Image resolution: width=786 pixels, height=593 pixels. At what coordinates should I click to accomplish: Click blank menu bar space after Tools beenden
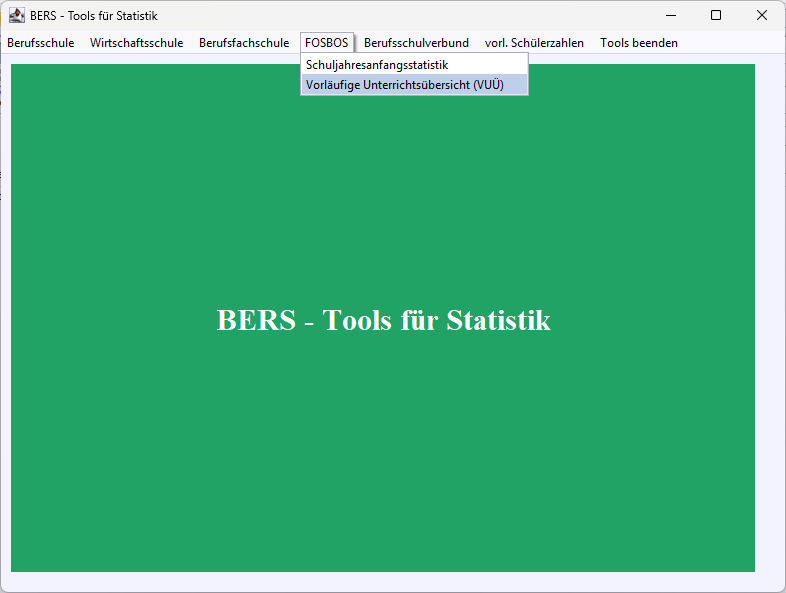click(730, 43)
